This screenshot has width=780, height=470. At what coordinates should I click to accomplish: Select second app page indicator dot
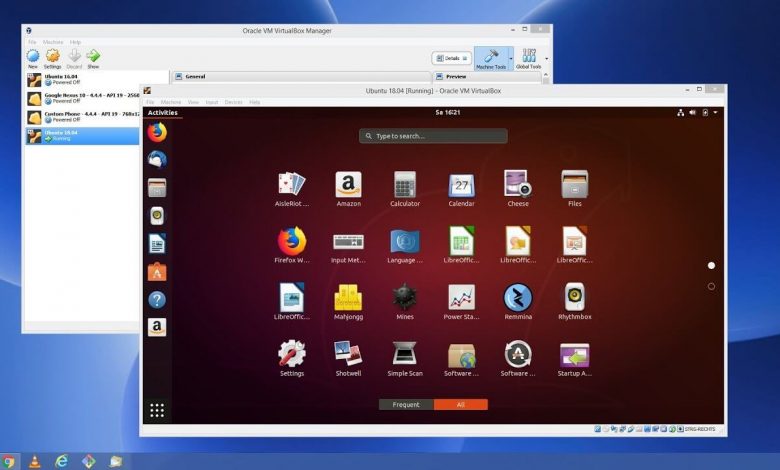tap(711, 286)
